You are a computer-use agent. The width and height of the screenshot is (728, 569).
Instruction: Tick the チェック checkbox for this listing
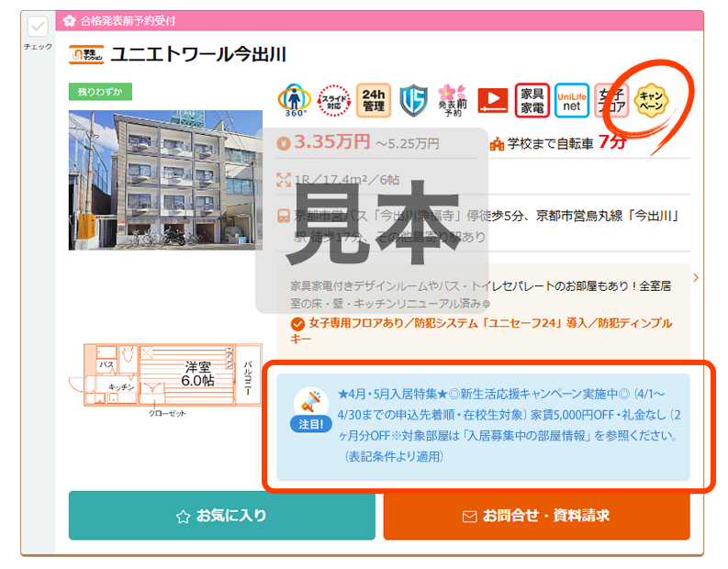point(38,27)
